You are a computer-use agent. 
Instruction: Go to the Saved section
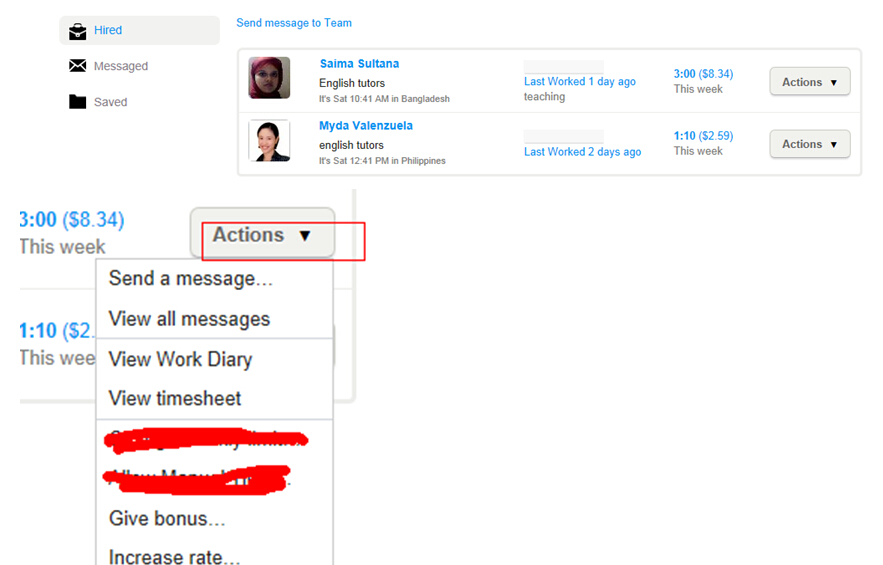[x=110, y=102]
